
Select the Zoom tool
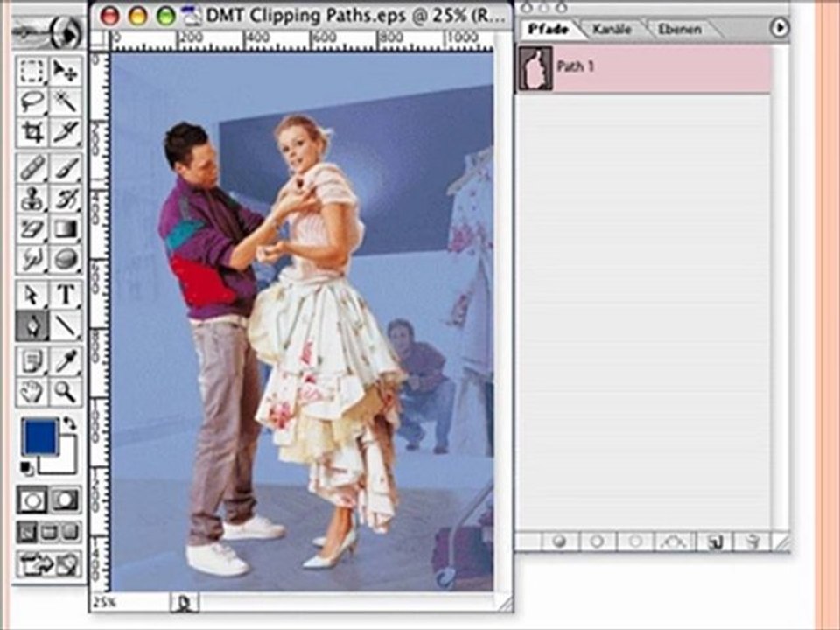click(66, 392)
